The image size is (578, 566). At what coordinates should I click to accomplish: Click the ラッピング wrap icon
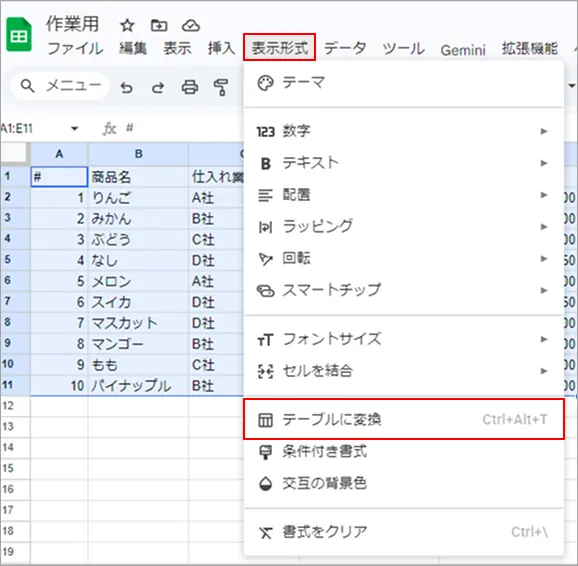coord(265,227)
